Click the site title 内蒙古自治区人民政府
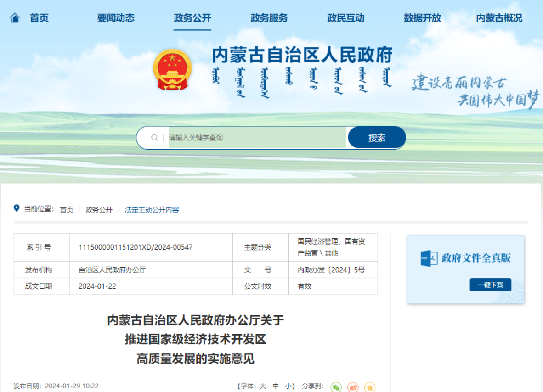This screenshot has width=543, height=392. coord(302,55)
